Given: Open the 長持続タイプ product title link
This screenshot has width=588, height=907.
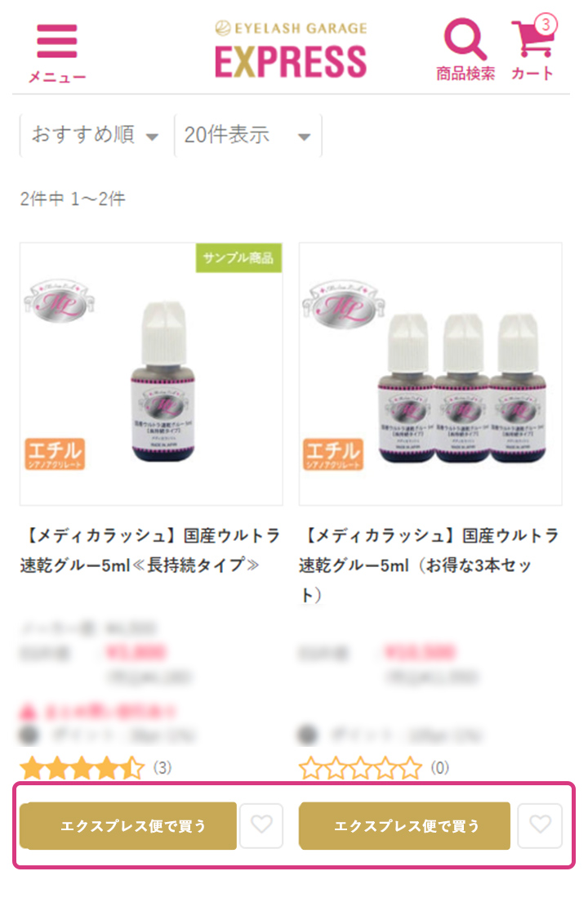Looking at the screenshot, I should click(150, 550).
